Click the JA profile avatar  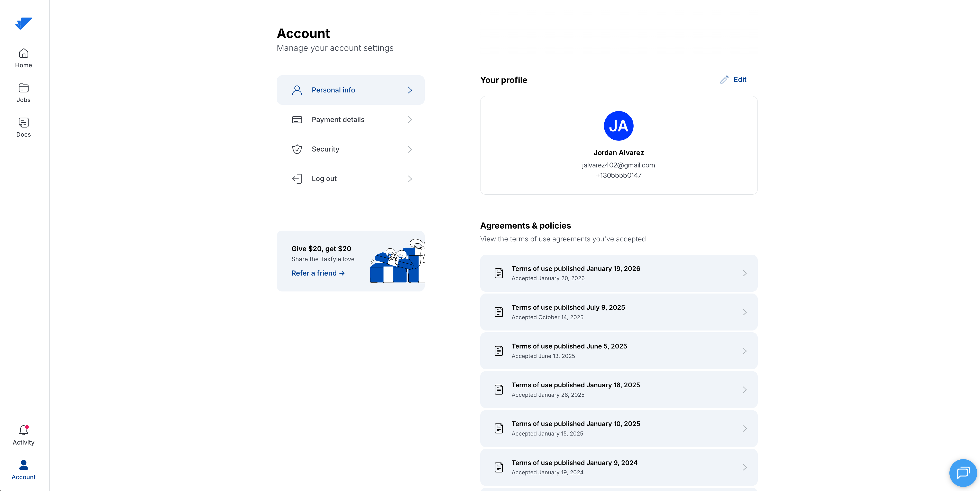[618, 126]
